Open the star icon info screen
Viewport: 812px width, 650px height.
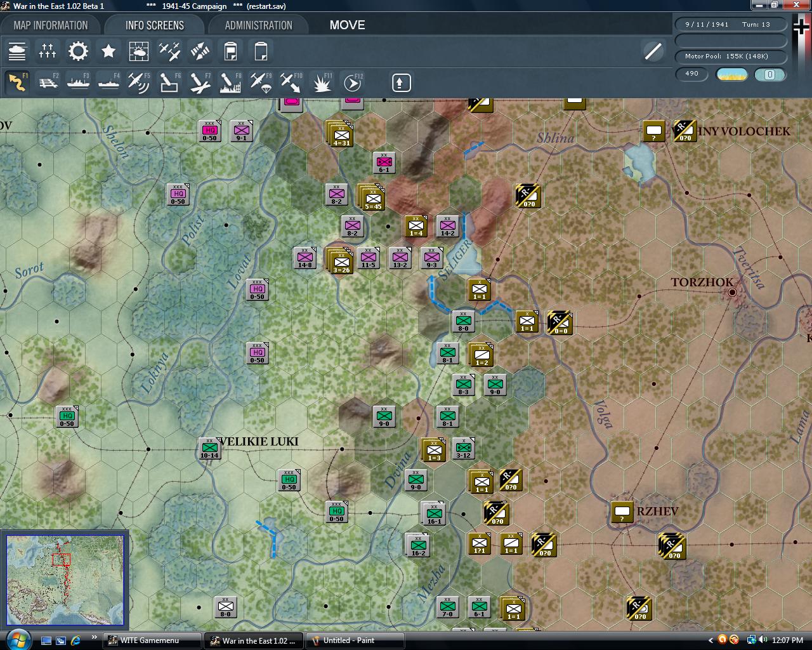pyautogui.click(x=108, y=51)
